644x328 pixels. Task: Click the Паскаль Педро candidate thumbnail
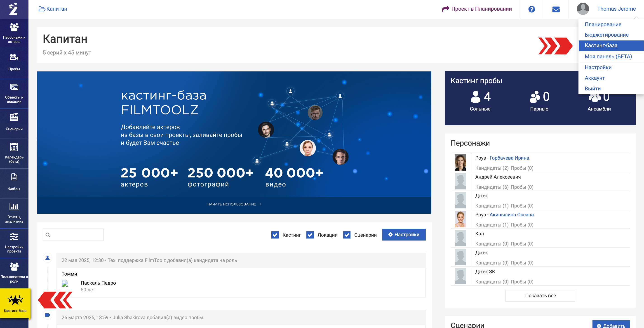click(x=65, y=283)
